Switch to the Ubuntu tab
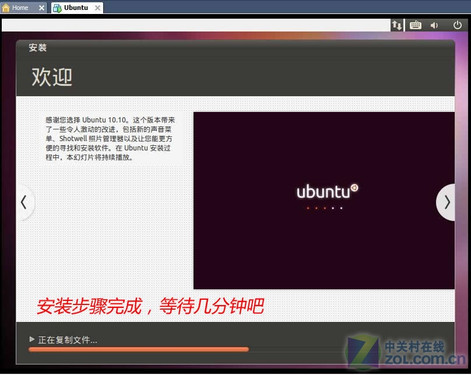471x375 pixels. pos(76,8)
